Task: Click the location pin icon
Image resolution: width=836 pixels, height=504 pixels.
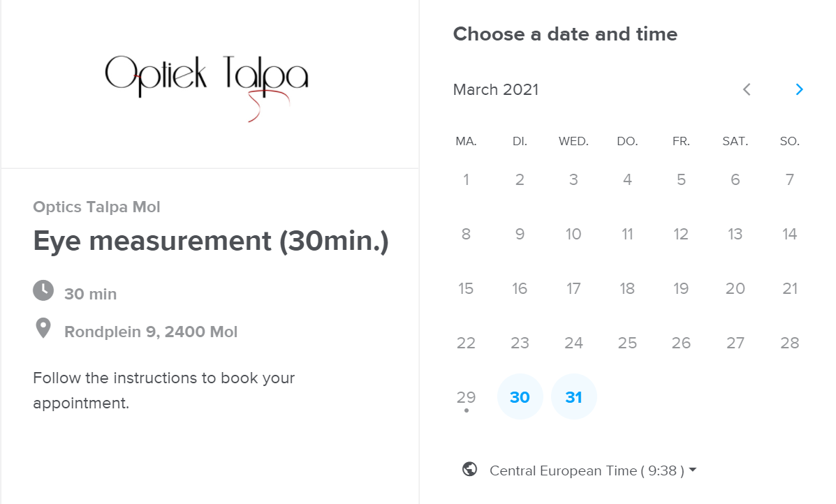Action: [43, 328]
